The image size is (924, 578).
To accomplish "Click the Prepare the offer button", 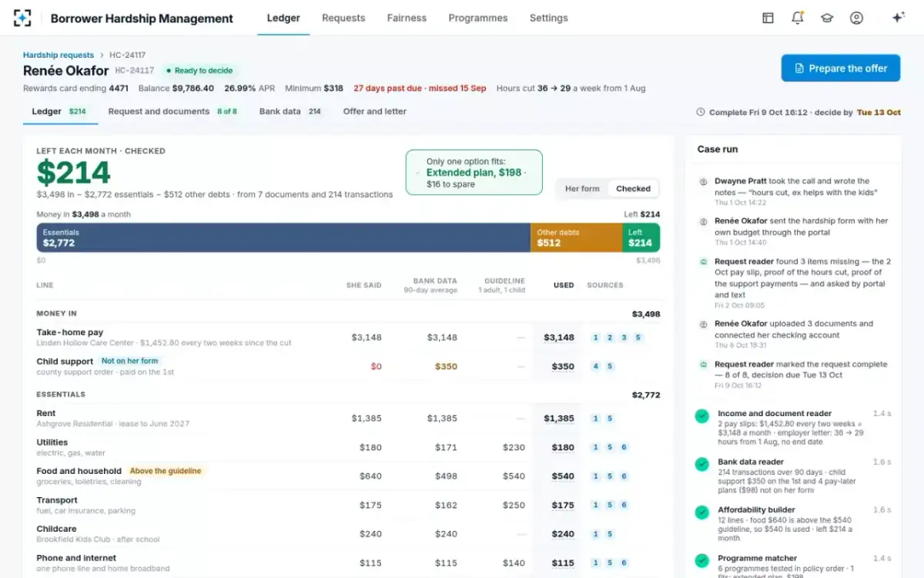I will pyautogui.click(x=841, y=68).
